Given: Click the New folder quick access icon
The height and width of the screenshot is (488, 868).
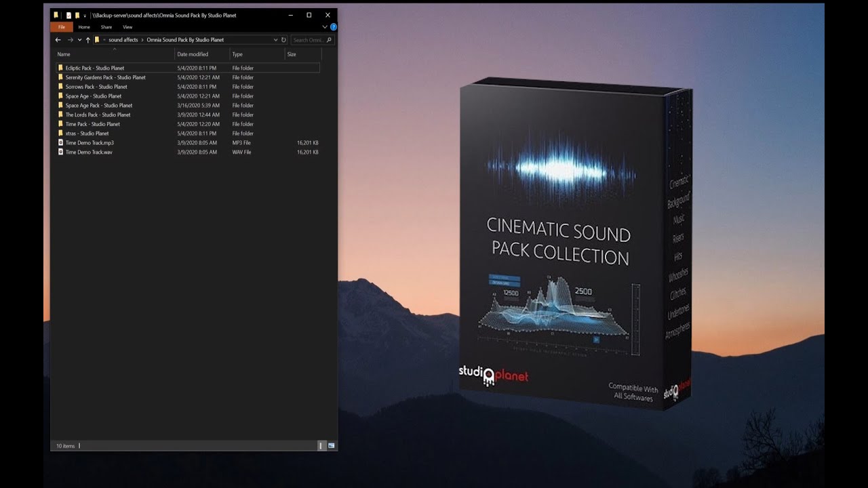Looking at the screenshot, I should click(77, 15).
